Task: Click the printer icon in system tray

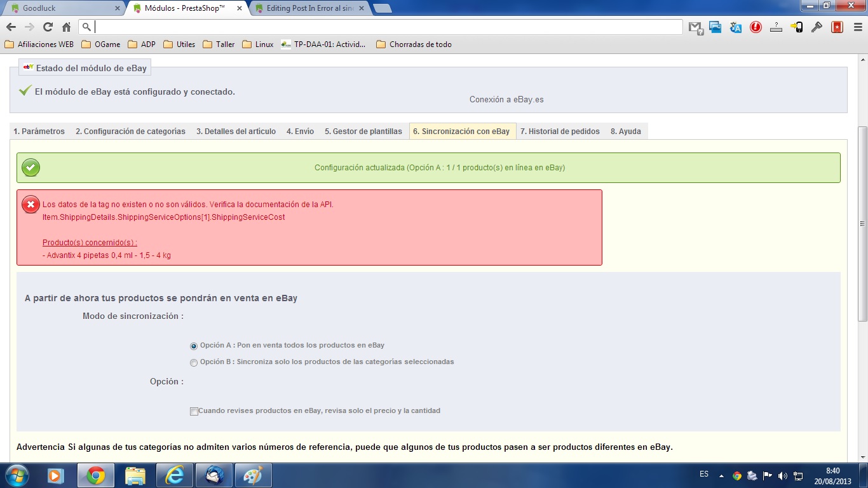Action: [752, 475]
